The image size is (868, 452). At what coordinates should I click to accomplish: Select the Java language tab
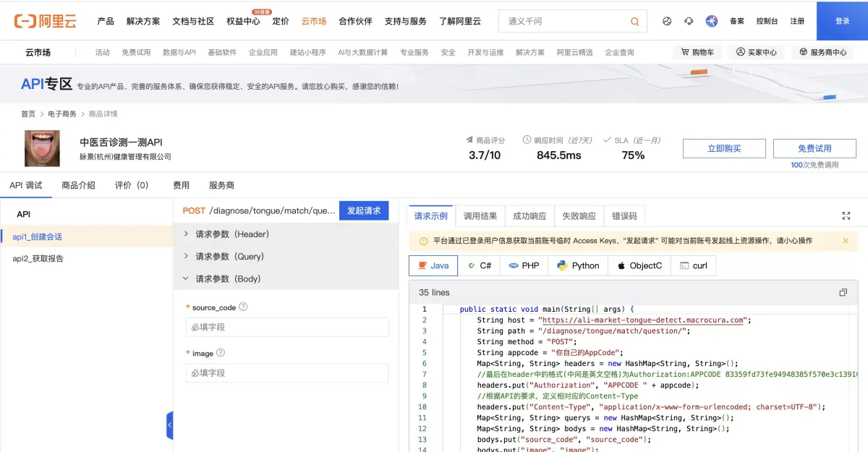433,265
